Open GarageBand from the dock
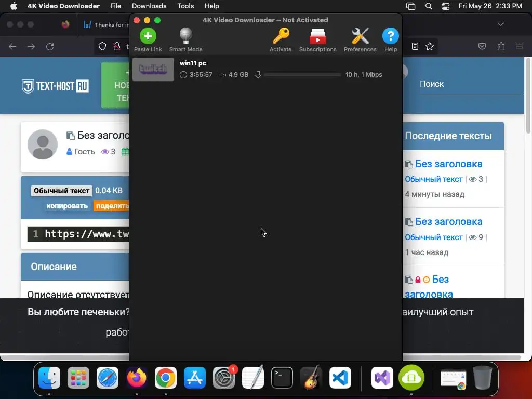Viewport: 532px width, 399px height. tap(311, 378)
